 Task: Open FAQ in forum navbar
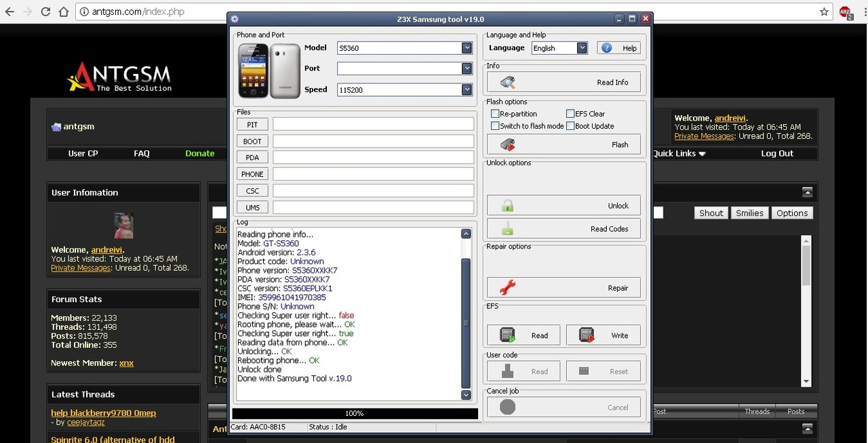142,154
